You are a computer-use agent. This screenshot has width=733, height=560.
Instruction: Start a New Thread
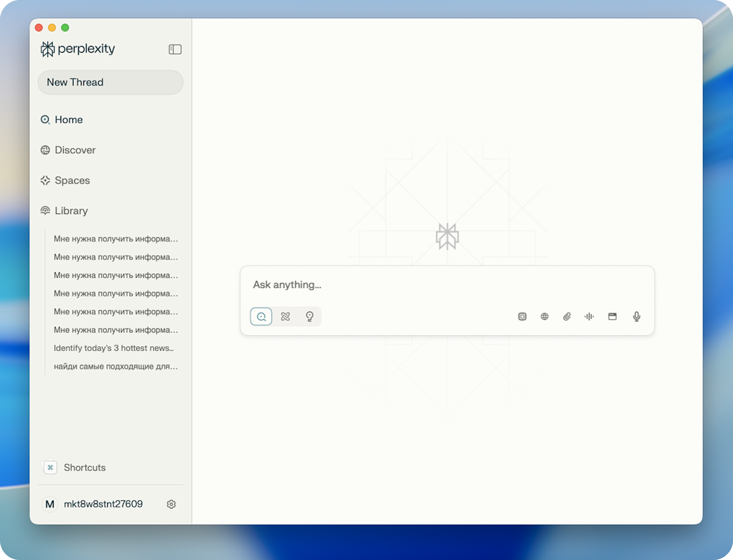click(x=110, y=82)
